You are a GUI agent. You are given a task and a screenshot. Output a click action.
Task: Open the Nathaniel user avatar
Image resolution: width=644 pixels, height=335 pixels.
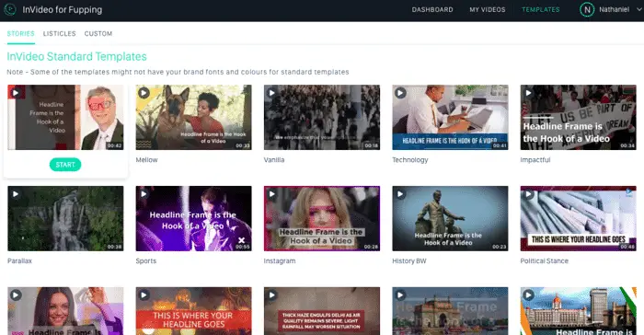587,9
